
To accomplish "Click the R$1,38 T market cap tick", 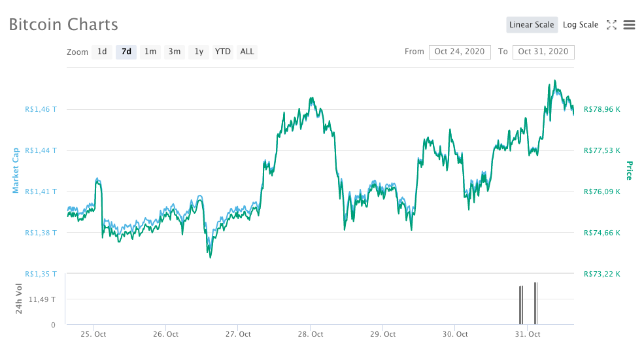I will [41, 233].
